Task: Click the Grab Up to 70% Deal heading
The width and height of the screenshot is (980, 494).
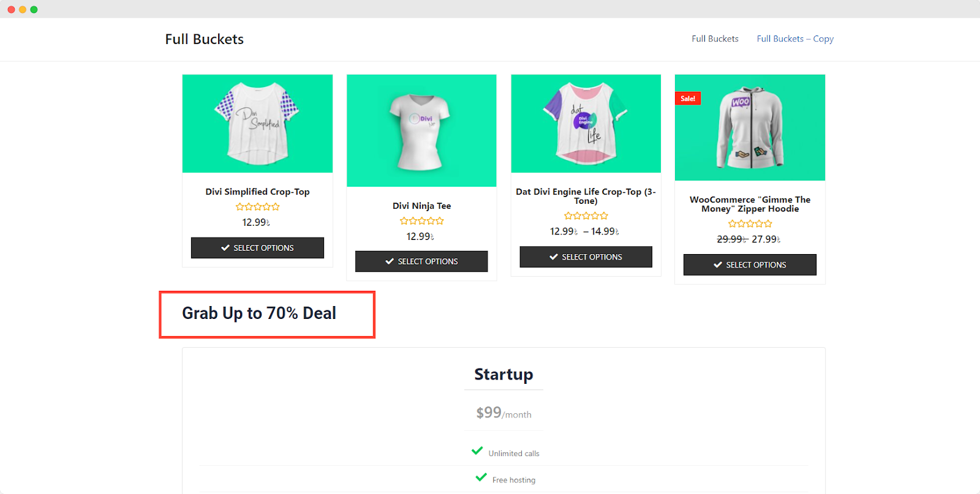Action: point(259,313)
